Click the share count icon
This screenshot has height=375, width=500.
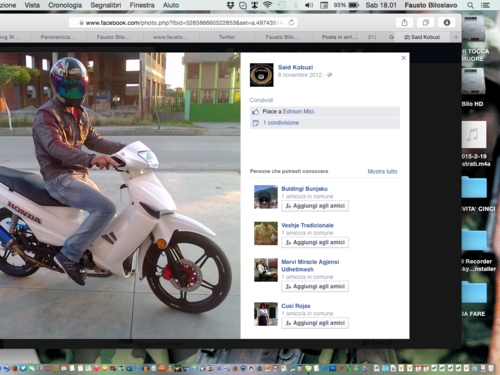256,123
